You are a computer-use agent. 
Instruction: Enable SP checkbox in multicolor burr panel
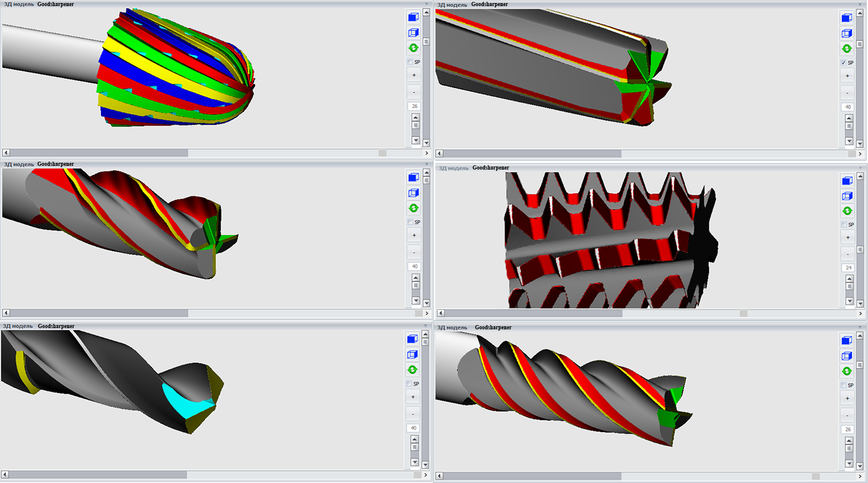(x=410, y=62)
